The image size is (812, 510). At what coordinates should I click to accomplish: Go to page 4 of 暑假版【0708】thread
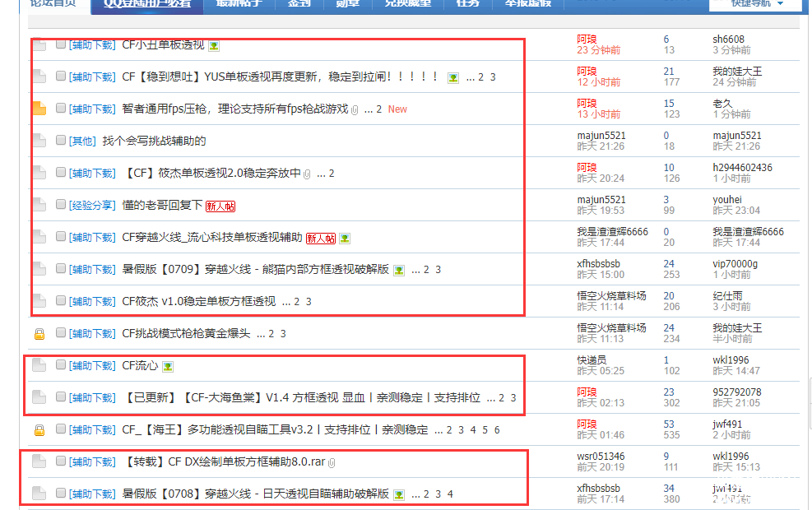click(450, 494)
